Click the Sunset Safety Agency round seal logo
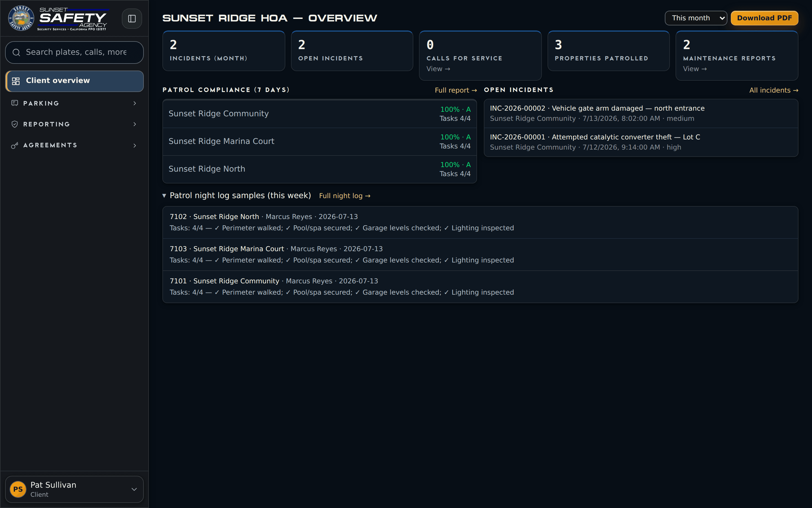Screen dimensions: 812x508 tap(21, 18)
